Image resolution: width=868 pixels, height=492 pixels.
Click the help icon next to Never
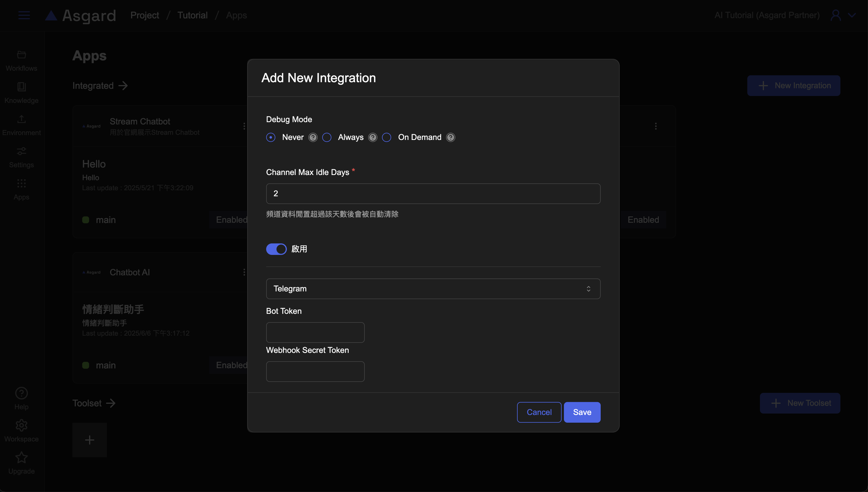pyautogui.click(x=313, y=137)
